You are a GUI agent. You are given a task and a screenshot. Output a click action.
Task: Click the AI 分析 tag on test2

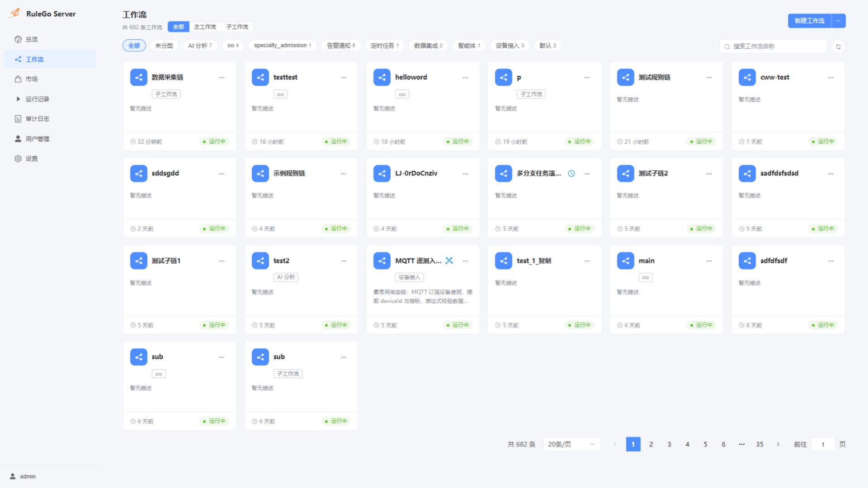click(286, 277)
